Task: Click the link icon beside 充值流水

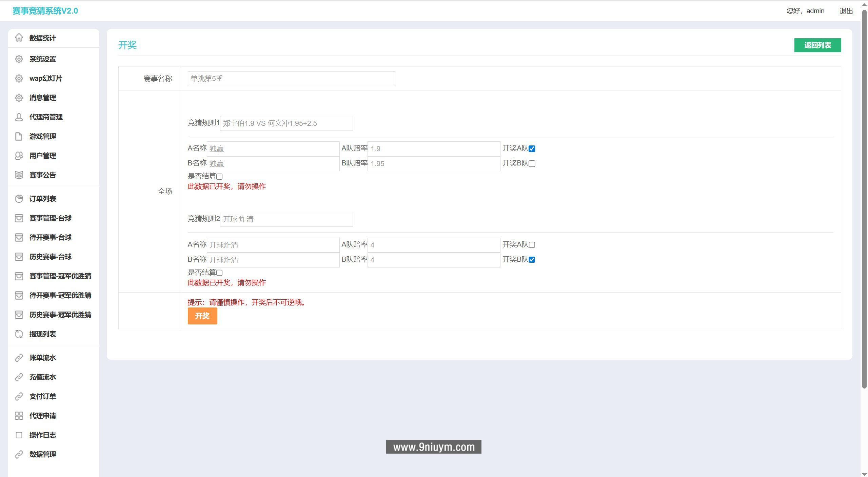Action: pyautogui.click(x=19, y=377)
